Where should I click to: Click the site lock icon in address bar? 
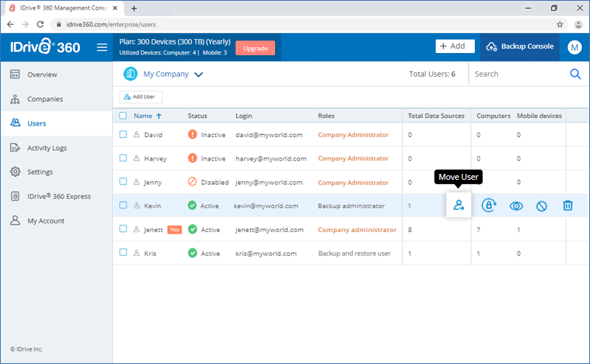pyautogui.click(x=59, y=24)
